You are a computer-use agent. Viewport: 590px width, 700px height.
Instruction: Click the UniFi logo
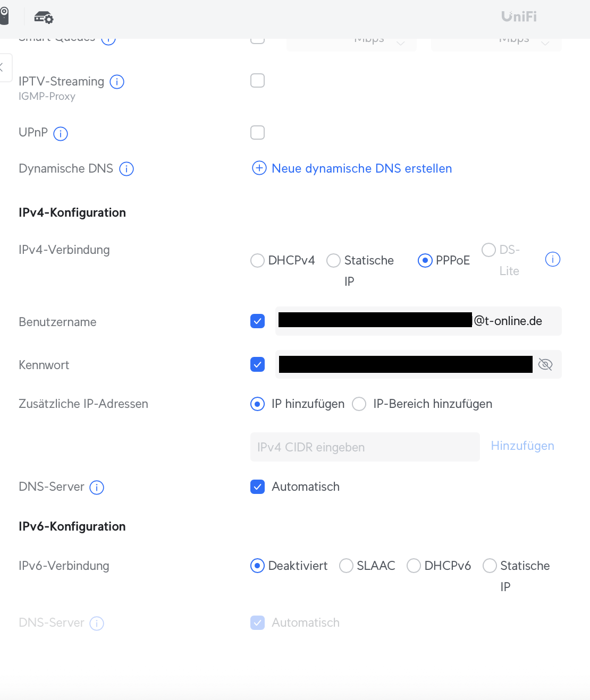(x=519, y=16)
